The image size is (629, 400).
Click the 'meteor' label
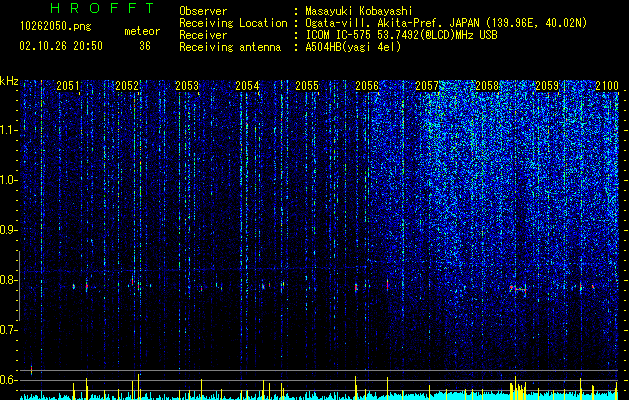(142, 31)
